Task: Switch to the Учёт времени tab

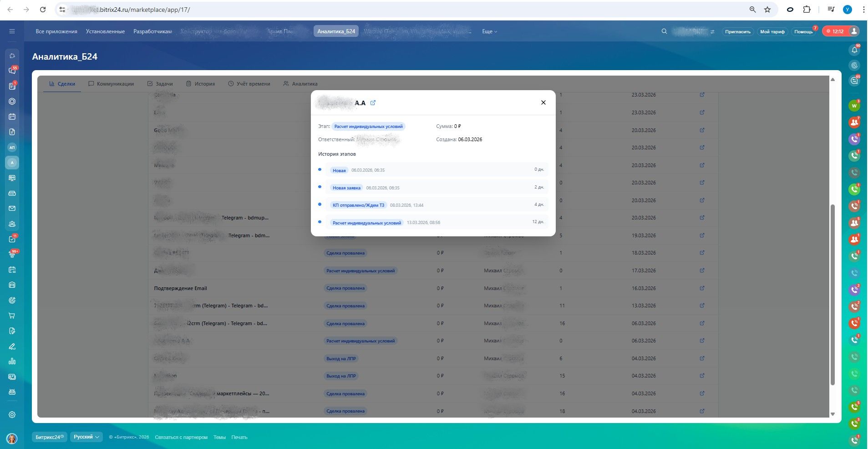Action: (x=249, y=84)
